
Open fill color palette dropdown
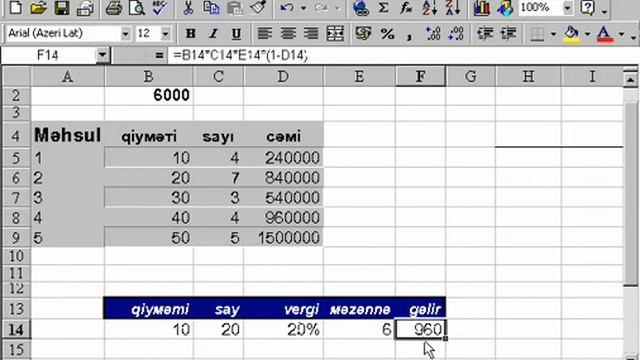pyautogui.click(x=587, y=34)
